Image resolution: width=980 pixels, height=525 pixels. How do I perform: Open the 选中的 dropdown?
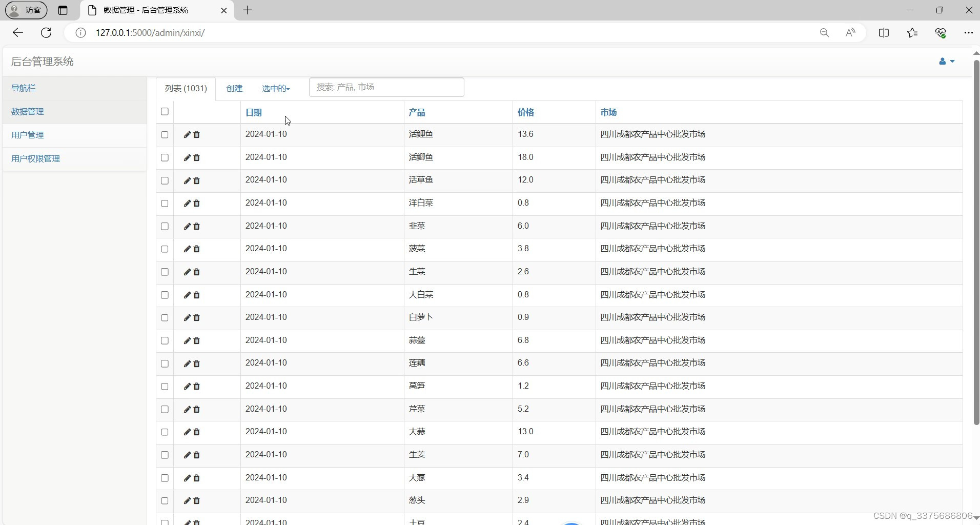coord(275,88)
